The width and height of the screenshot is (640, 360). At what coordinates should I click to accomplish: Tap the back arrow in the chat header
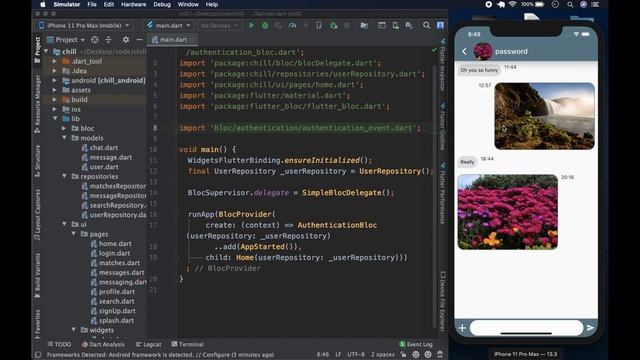click(x=464, y=51)
